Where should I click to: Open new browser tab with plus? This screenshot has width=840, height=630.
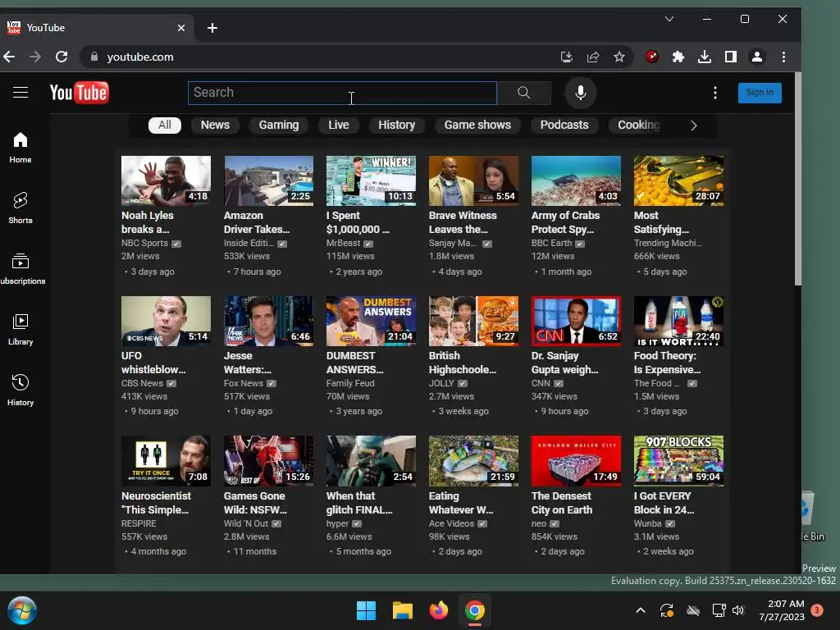click(x=212, y=28)
